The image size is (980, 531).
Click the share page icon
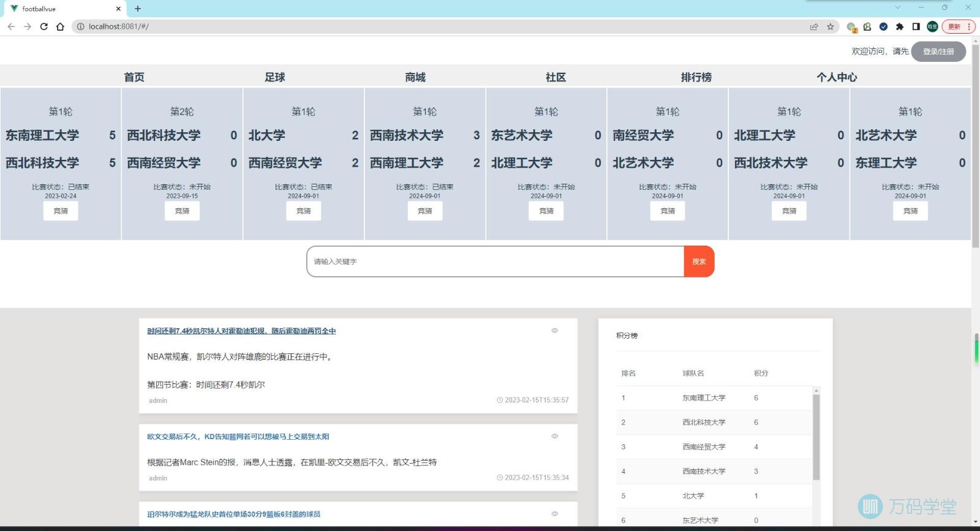[814, 26]
